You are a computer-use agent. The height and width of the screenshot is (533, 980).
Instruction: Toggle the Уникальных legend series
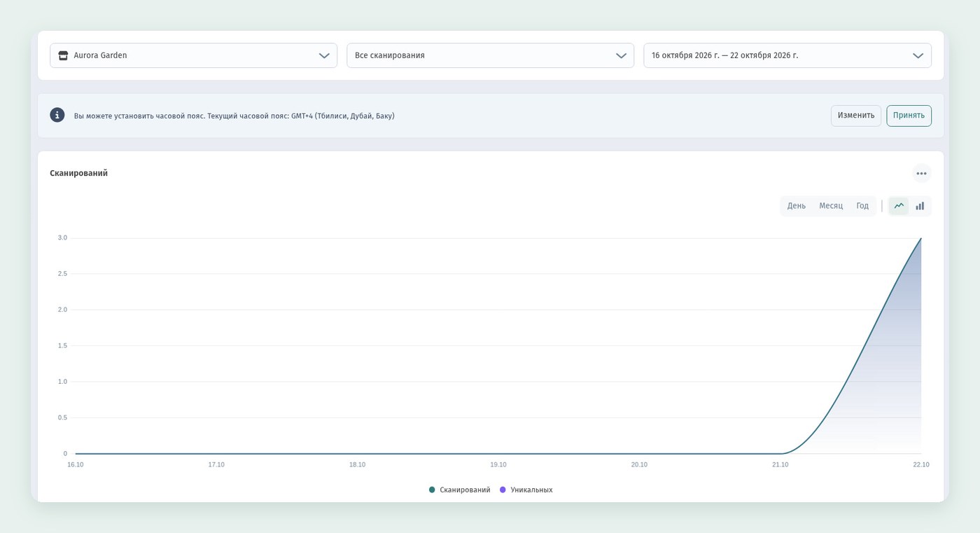point(526,490)
